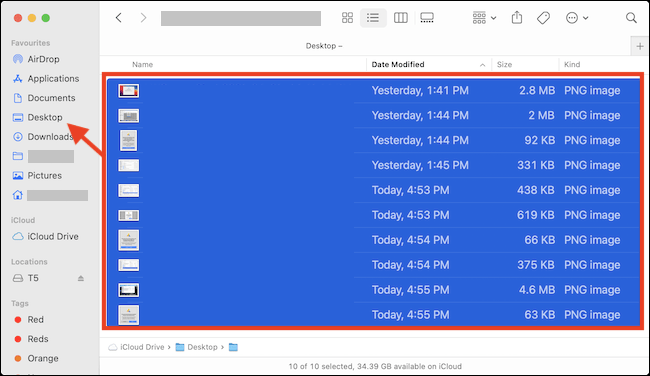The width and height of the screenshot is (650, 376).
Task: Select the Desktop tab
Action: tap(324, 46)
